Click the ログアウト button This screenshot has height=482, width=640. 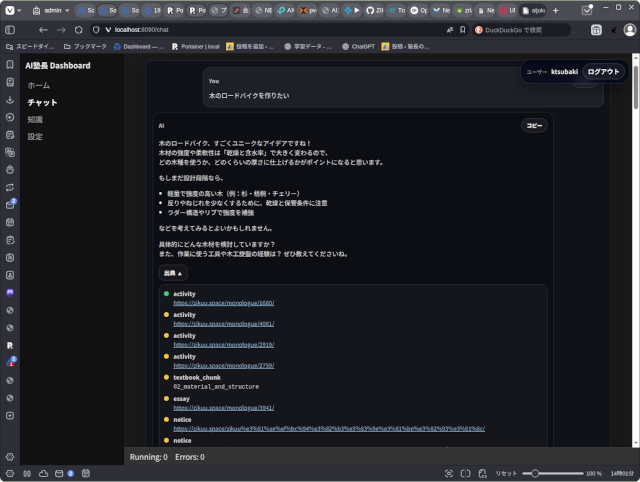point(603,72)
